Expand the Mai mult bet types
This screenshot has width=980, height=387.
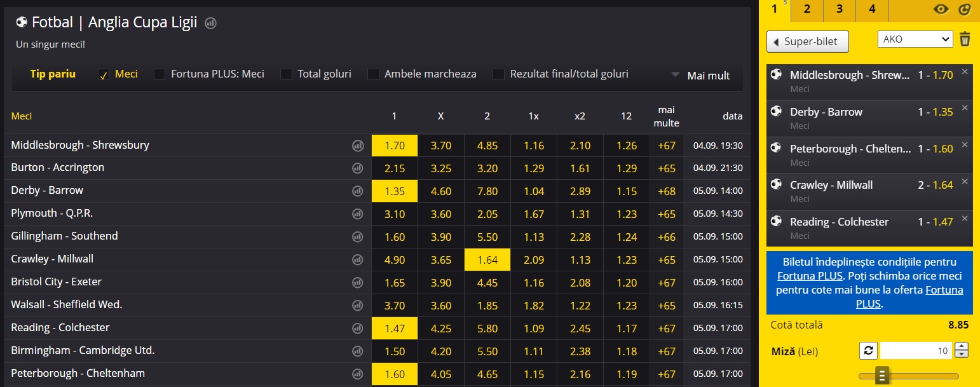(x=701, y=76)
